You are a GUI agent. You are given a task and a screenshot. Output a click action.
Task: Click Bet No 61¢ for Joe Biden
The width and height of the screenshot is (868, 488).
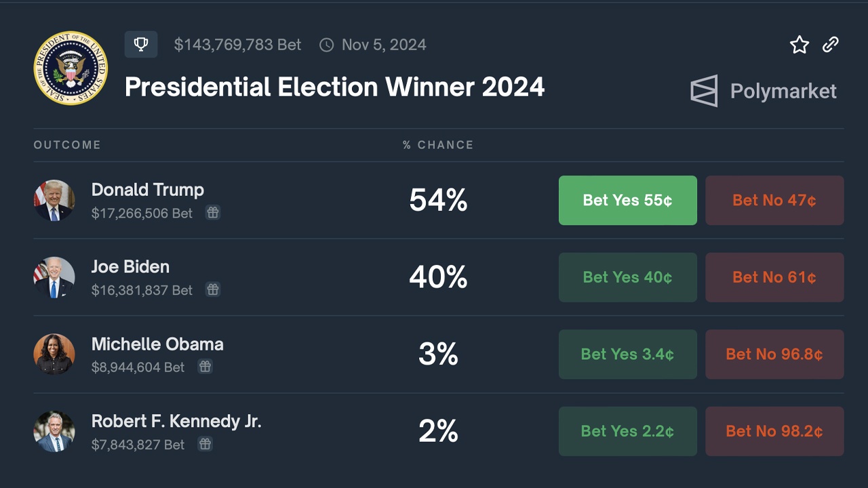pos(774,277)
